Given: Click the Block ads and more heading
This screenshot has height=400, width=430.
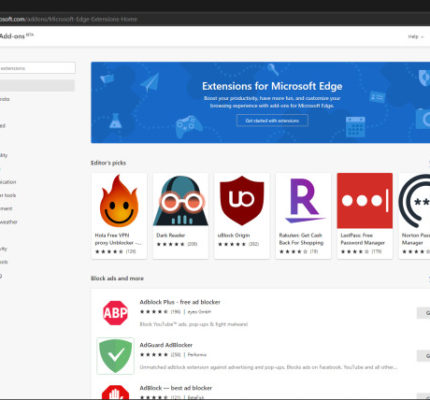Looking at the screenshot, I should (x=117, y=278).
